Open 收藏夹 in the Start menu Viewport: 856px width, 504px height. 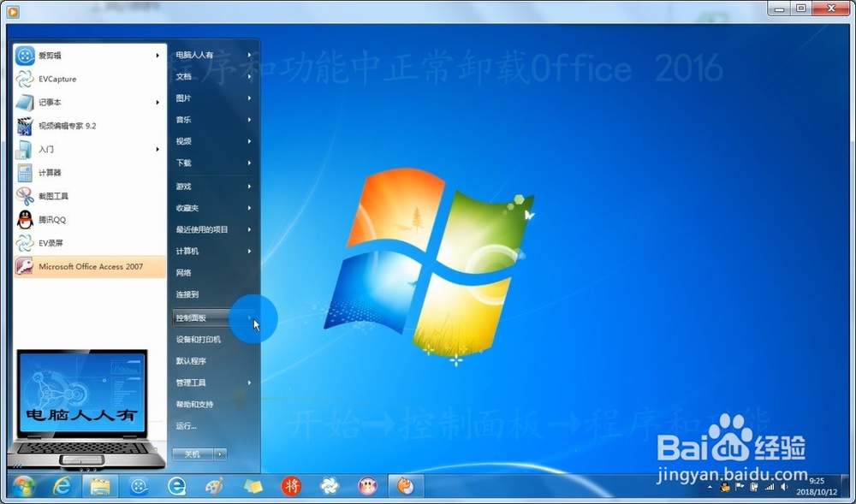(214, 209)
